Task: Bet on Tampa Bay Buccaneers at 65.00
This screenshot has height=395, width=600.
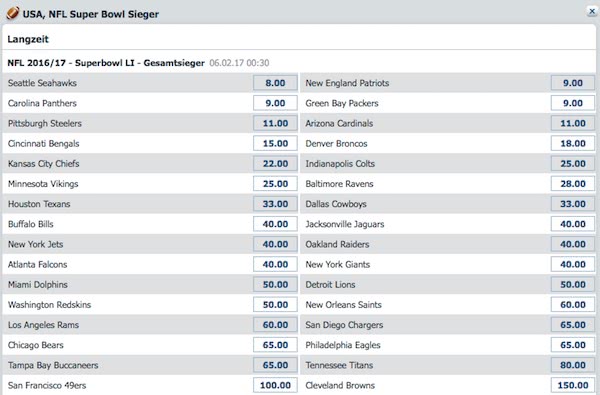Action: (275, 365)
